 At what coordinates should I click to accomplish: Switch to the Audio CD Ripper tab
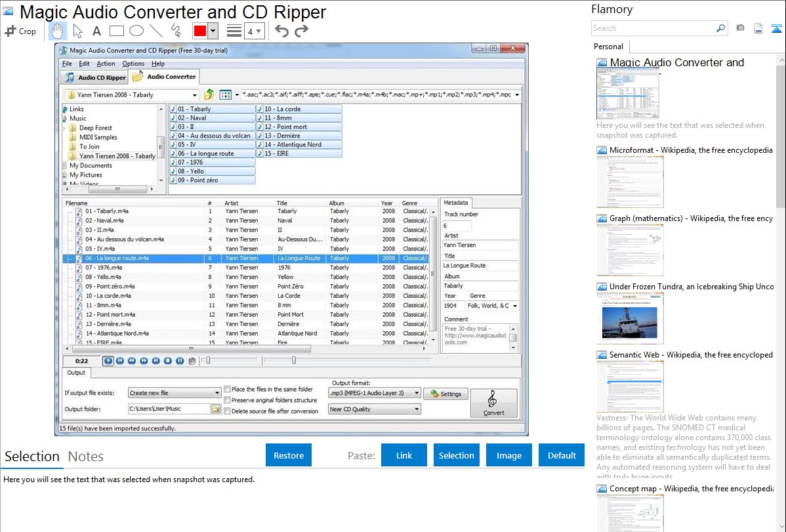coord(94,77)
